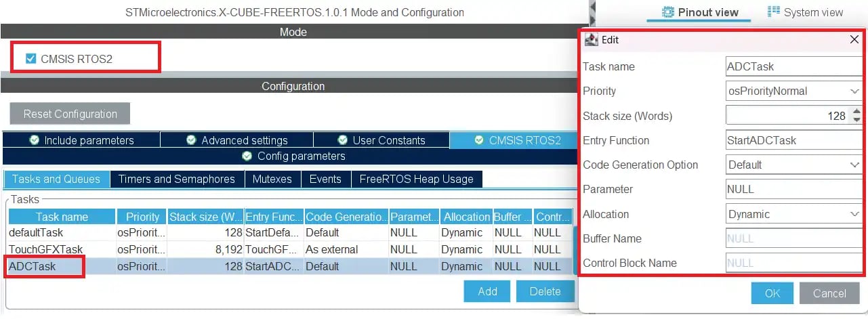Click Add to create a task
This screenshot has height=319, width=868.
click(x=487, y=291)
